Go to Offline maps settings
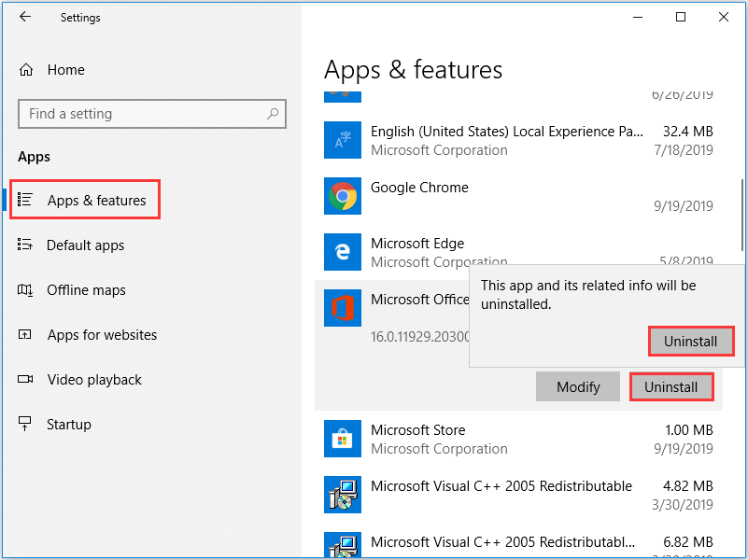 (86, 289)
